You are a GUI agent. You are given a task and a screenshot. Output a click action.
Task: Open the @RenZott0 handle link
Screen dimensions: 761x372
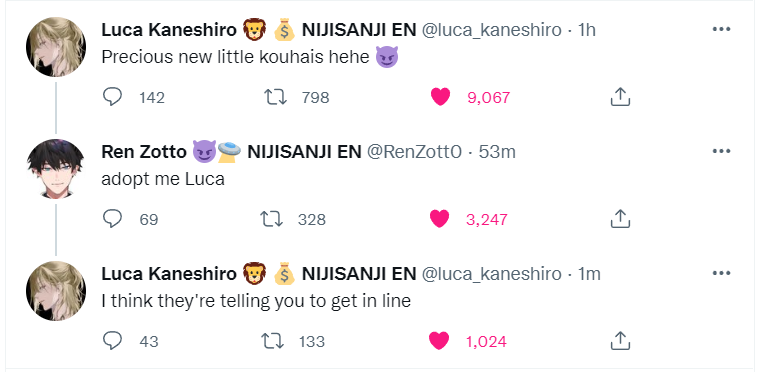(414, 152)
